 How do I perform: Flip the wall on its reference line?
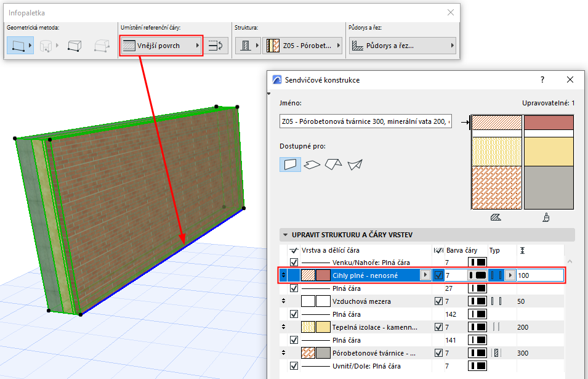coord(216,46)
